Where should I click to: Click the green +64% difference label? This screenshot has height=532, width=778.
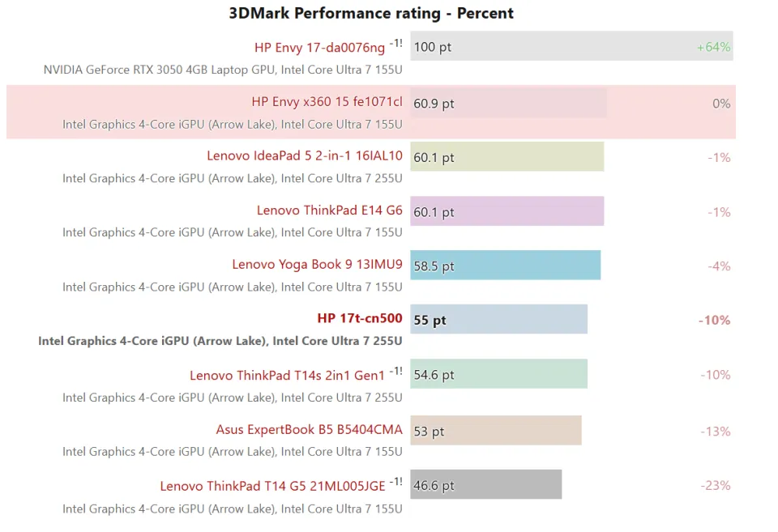(713, 47)
